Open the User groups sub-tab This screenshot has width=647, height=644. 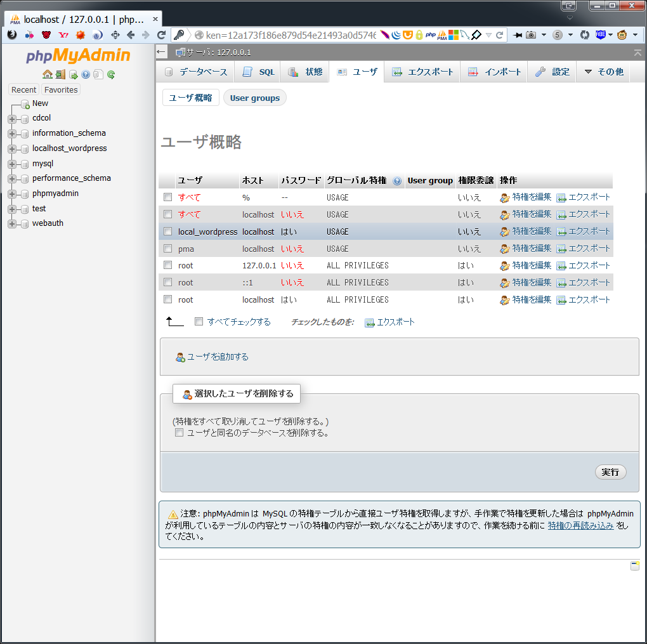tap(255, 98)
